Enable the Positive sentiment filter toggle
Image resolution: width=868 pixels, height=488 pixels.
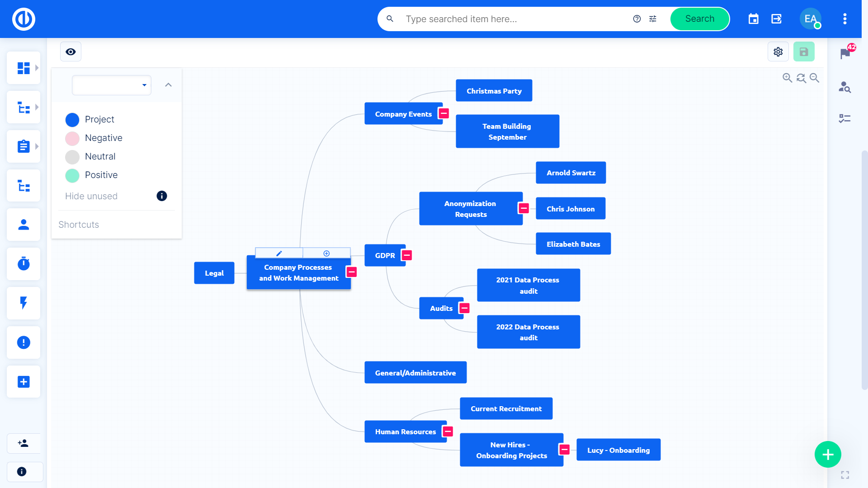72,175
